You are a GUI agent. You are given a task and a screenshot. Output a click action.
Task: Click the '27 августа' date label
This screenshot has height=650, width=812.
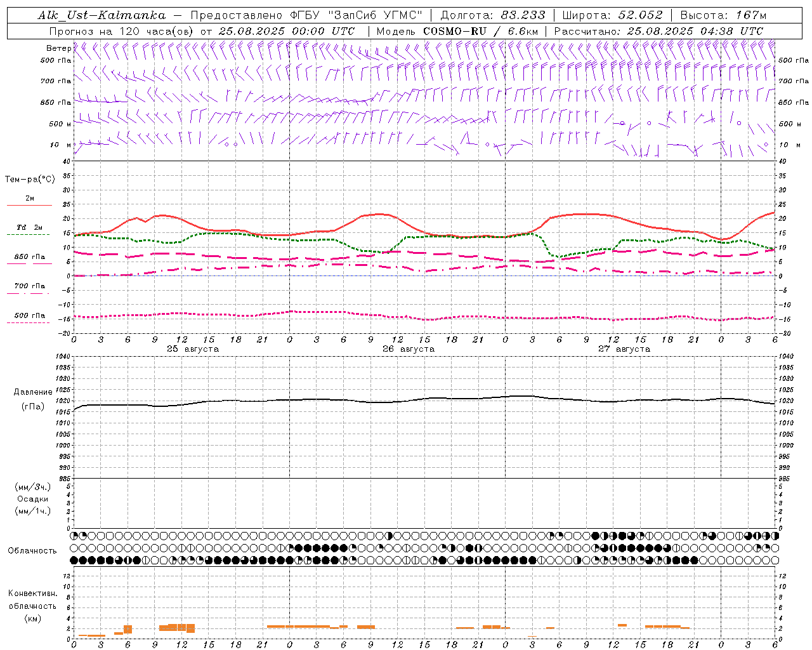pyautogui.click(x=624, y=349)
